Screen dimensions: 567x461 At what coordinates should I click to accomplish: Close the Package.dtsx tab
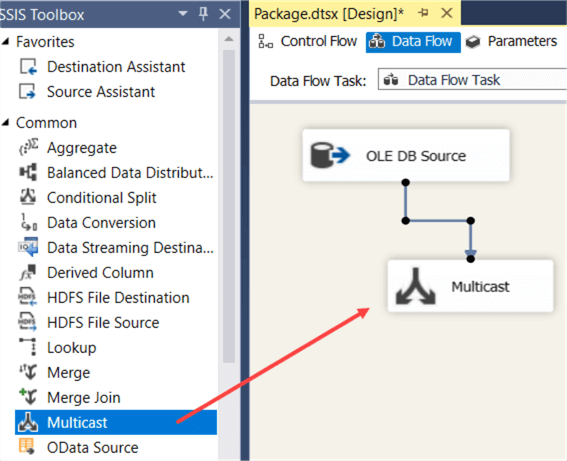coord(447,13)
